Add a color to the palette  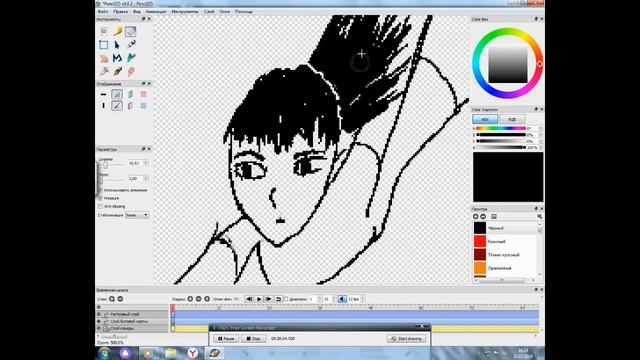point(476,217)
